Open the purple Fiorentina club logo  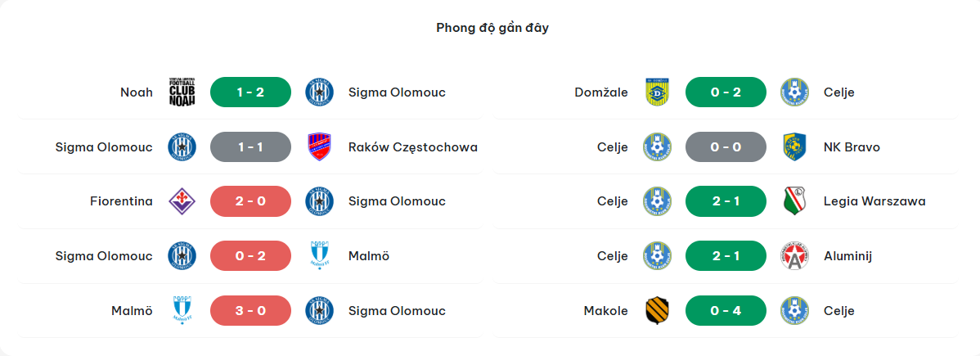click(182, 201)
